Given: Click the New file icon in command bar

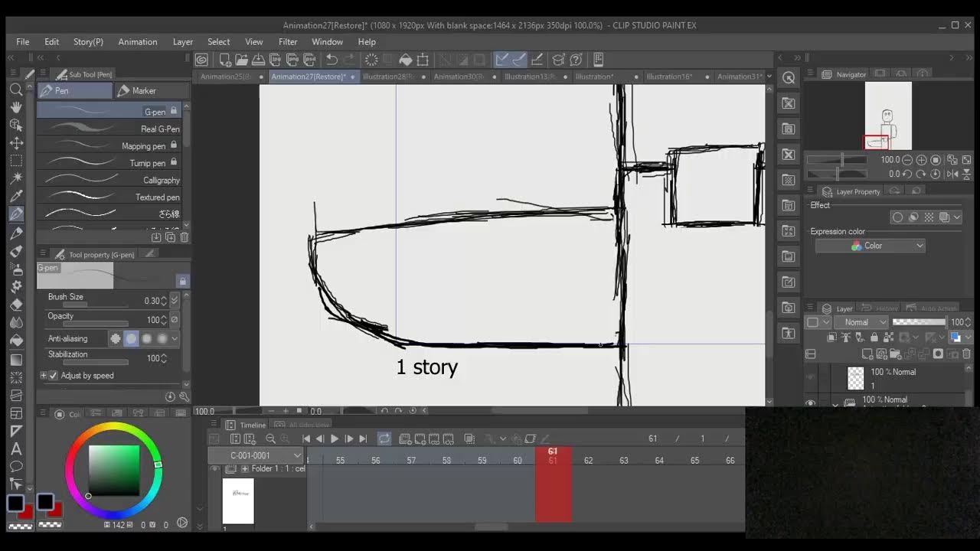Looking at the screenshot, I should point(225,60).
